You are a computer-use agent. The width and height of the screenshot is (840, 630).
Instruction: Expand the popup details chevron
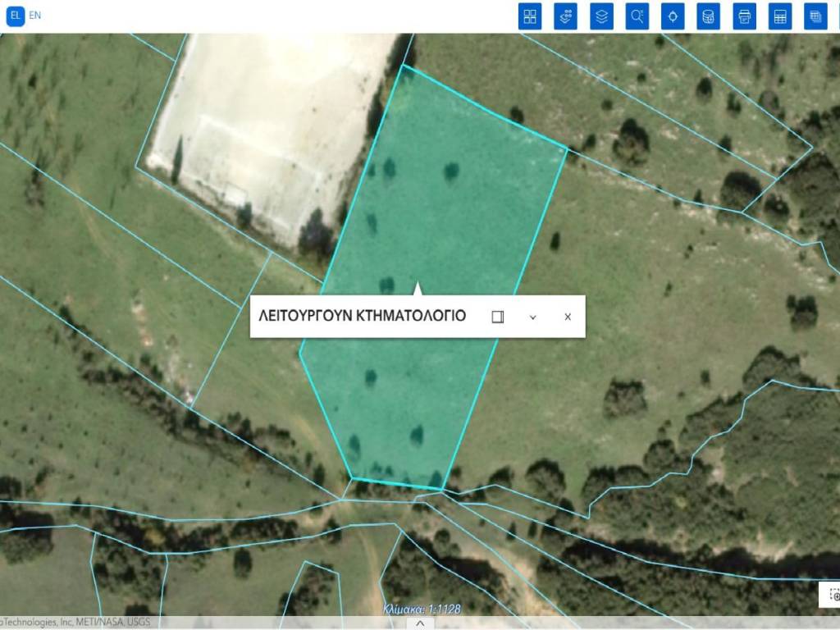coord(532,317)
